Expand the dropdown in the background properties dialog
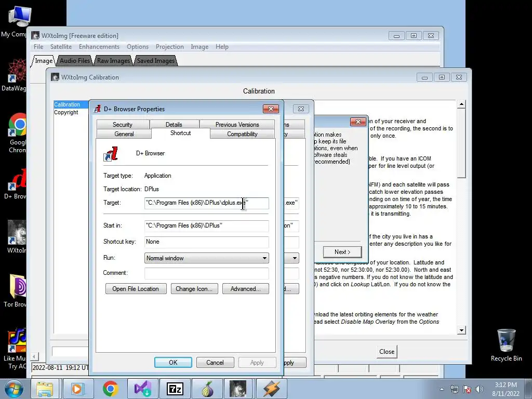 (295, 258)
